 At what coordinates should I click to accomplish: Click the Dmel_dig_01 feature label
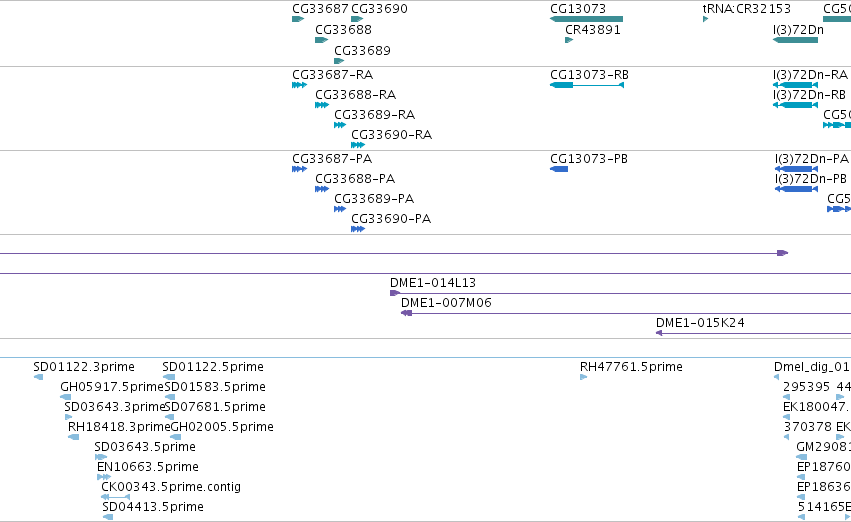(x=812, y=366)
